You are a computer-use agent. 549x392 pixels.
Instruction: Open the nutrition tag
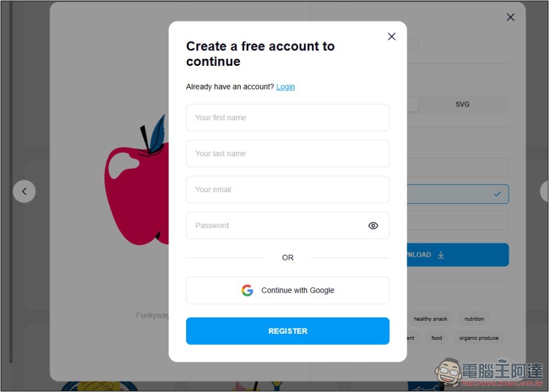[x=474, y=319]
